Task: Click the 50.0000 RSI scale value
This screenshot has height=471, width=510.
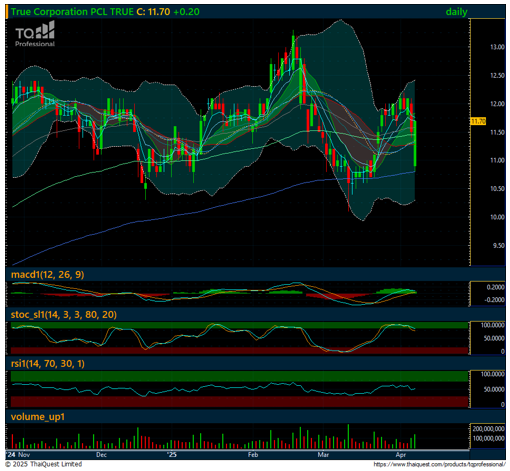Action: (494, 389)
